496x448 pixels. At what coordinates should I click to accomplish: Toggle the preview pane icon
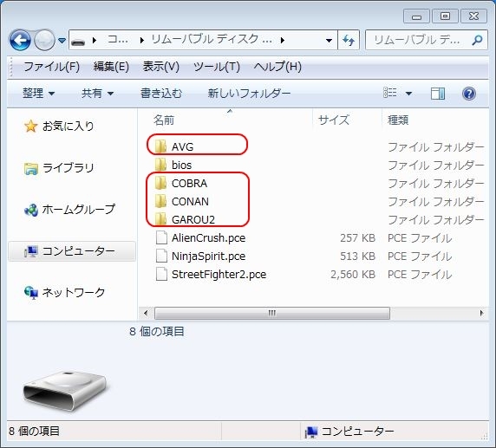tap(438, 94)
